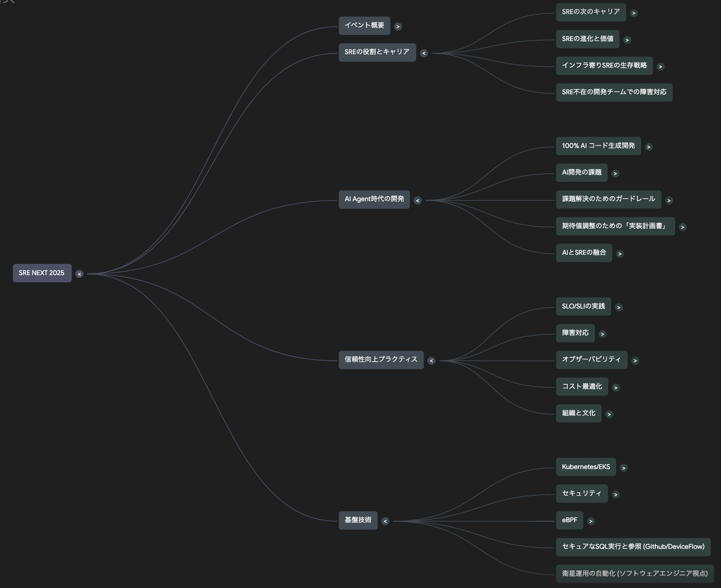
Task: Expand the イベント概要 node arrow
Action: (x=397, y=27)
